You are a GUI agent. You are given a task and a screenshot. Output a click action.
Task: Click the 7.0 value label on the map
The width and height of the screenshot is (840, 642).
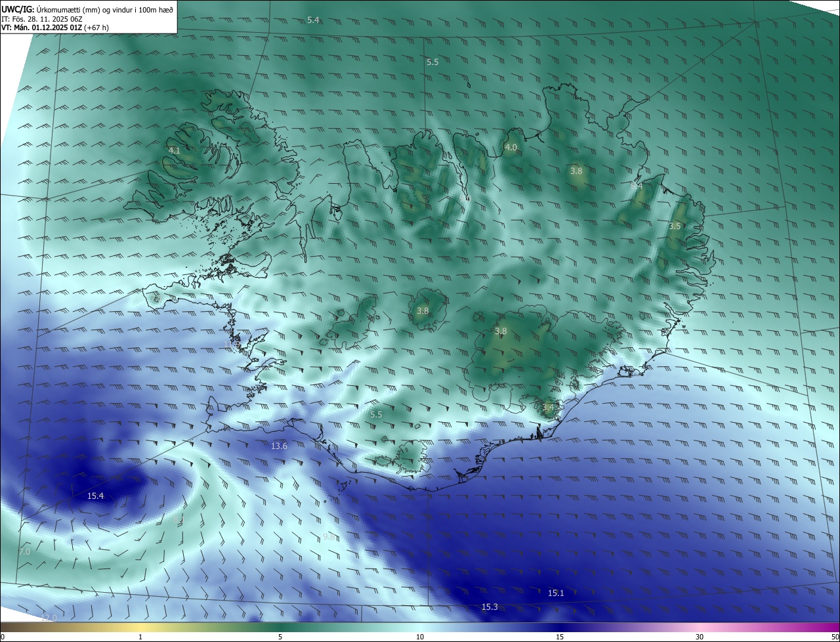pyautogui.click(x=24, y=552)
